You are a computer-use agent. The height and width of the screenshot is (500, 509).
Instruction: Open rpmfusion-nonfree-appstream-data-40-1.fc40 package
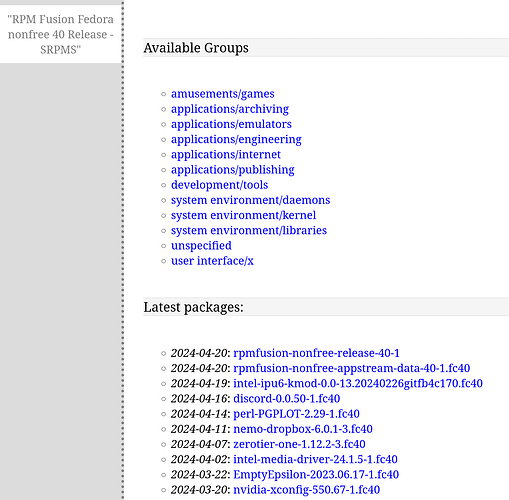tap(352, 368)
